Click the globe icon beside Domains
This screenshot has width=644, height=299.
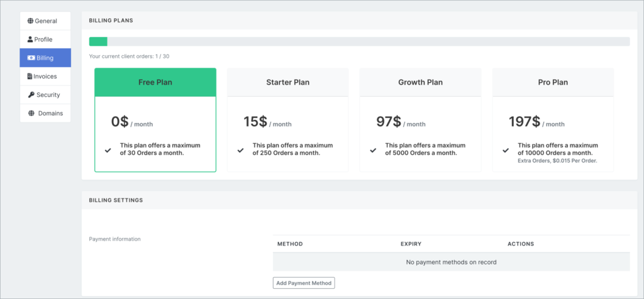click(x=31, y=114)
